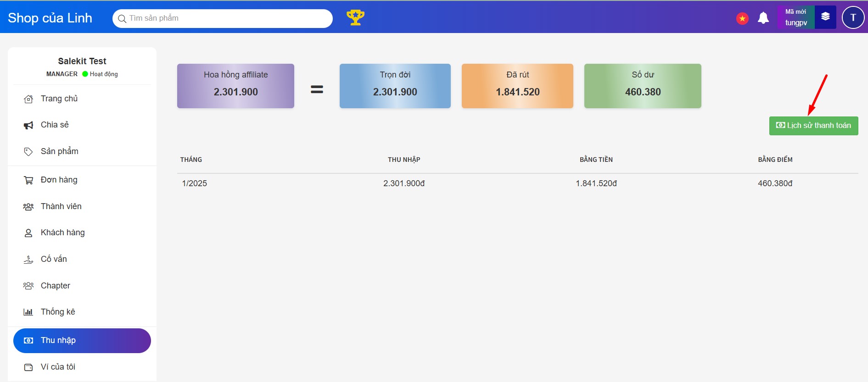Click the Thống kê chart icon
The image size is (868, 382).
28,312
